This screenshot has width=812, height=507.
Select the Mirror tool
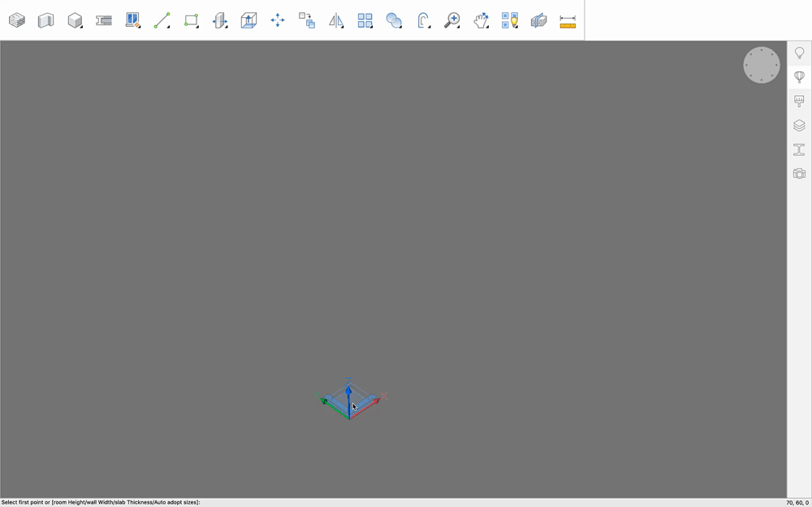[x=336, y=20]
